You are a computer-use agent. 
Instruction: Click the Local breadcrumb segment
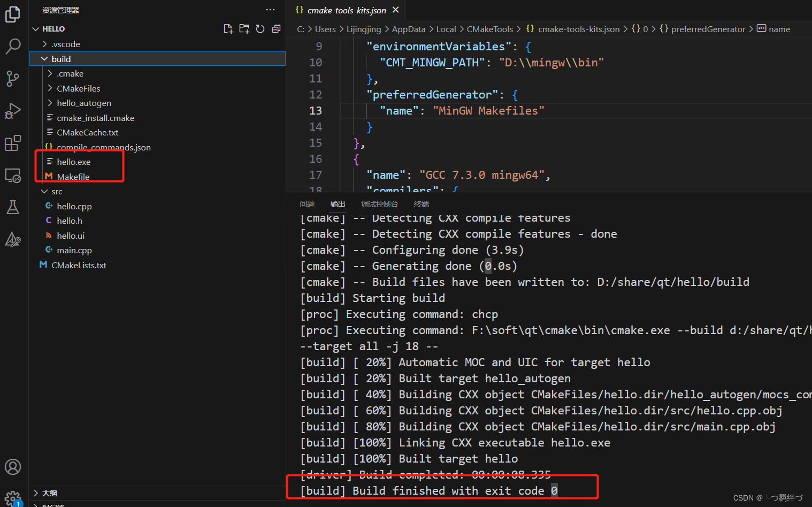pos(446,29)
